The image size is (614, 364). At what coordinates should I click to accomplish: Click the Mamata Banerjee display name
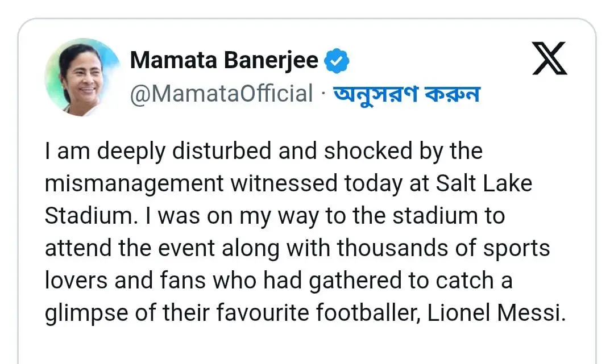pos(224,60)
